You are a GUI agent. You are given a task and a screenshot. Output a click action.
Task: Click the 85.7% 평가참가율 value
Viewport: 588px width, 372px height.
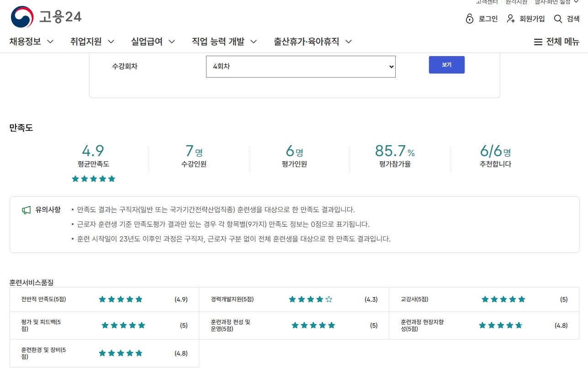[395, 151]
